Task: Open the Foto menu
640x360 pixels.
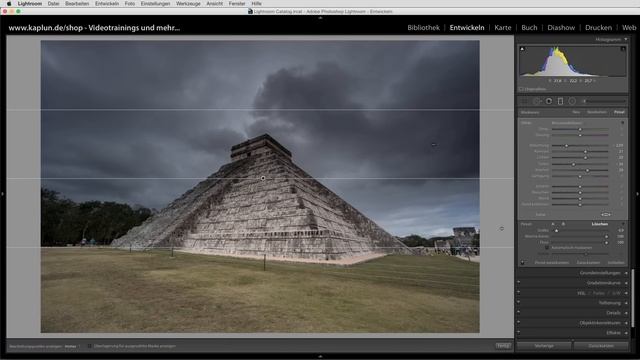Action: [130, 4]
